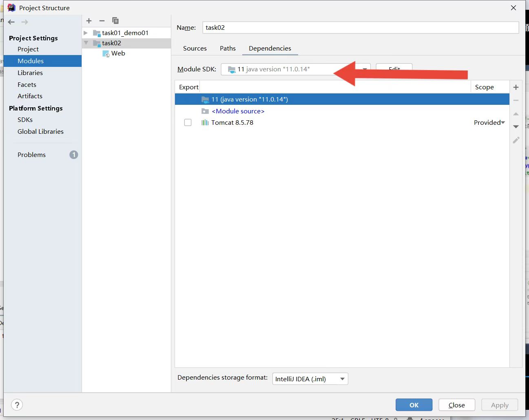Click the Module source folder icon
This screenshot has height=420, width=529.
(205, 111)
